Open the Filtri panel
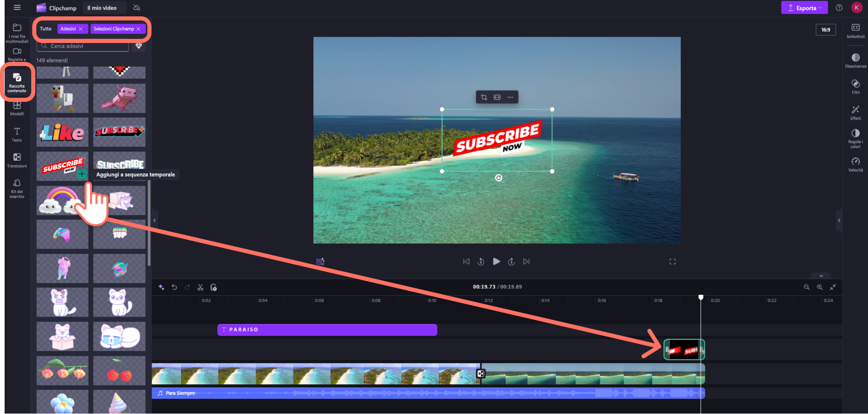 (855, 86)
